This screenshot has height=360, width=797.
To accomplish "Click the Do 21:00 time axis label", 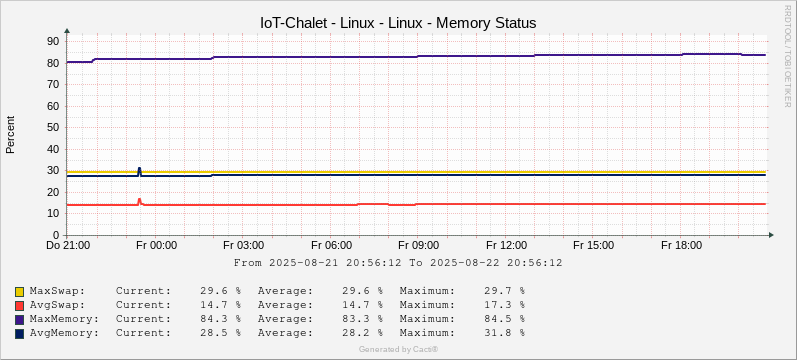I will tap(68, 246).
